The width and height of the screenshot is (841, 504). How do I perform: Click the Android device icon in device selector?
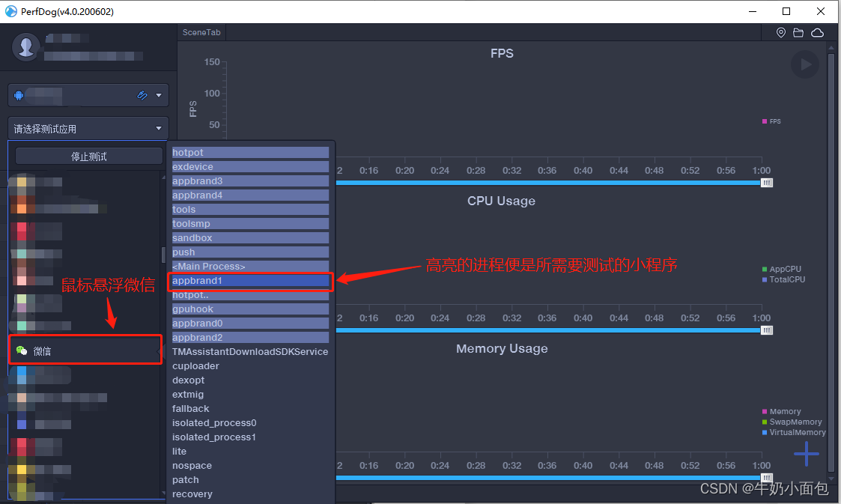(x=20, y=95)
